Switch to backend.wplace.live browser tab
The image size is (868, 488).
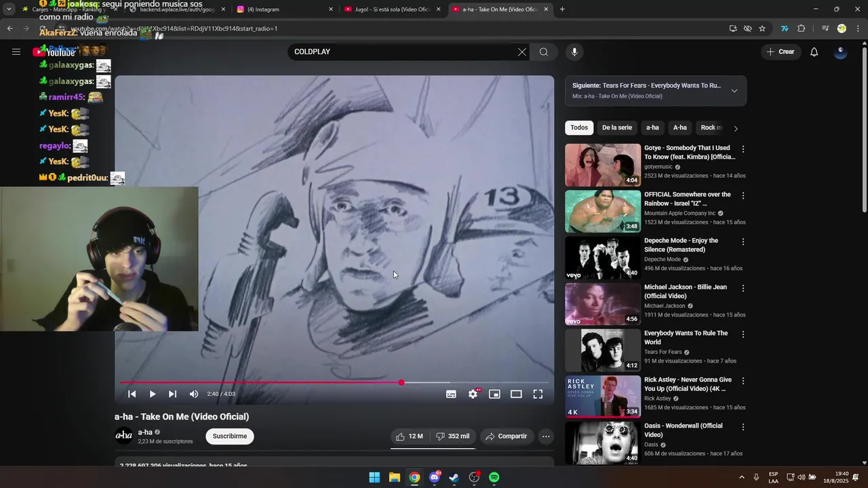click(177, 9)
